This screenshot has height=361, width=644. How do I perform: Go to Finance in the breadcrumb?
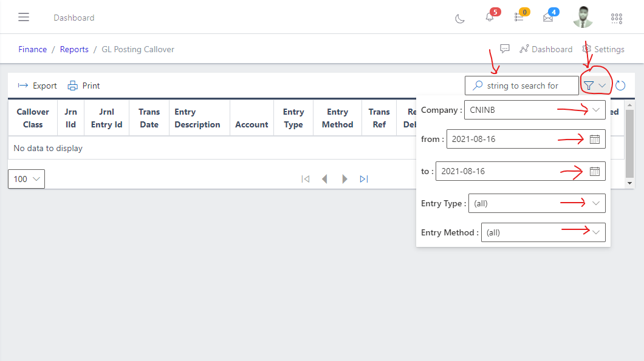click(x=32, y=49)
